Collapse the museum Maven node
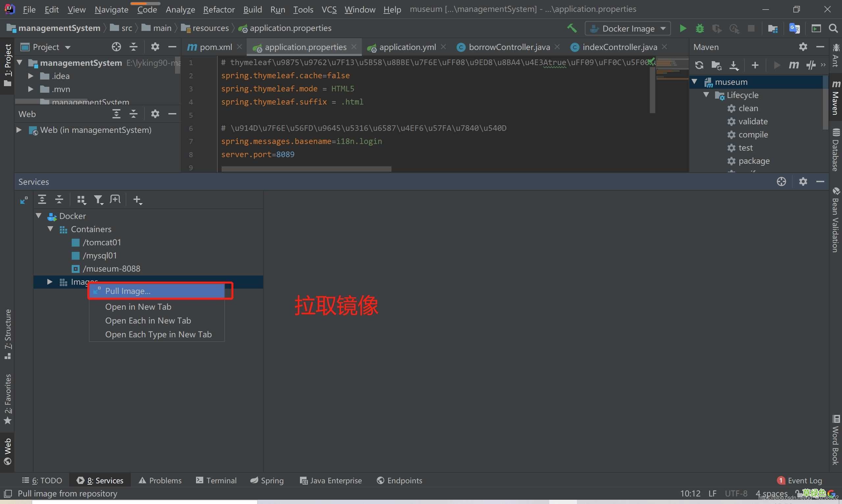Viewport: 842px width, 504px height. pyautogui.click(x=695, y=82)
